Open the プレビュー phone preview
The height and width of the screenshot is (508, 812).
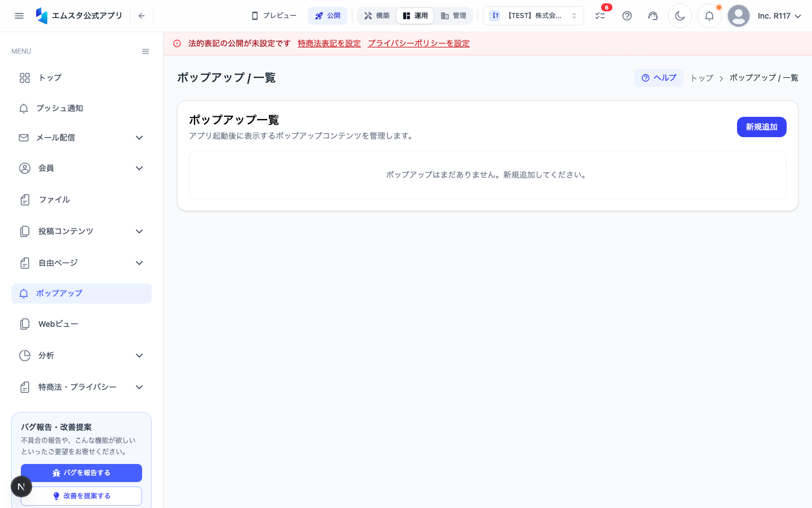pos(274,16)
